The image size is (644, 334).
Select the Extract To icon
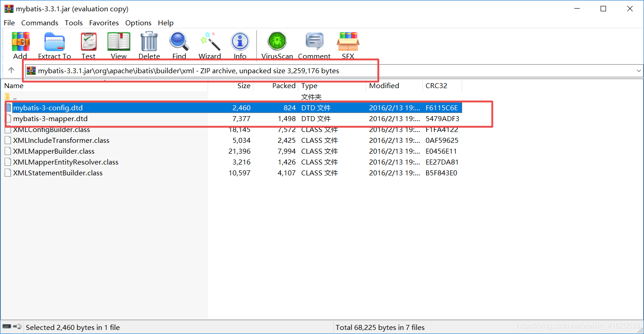click(x=54, y=44)
